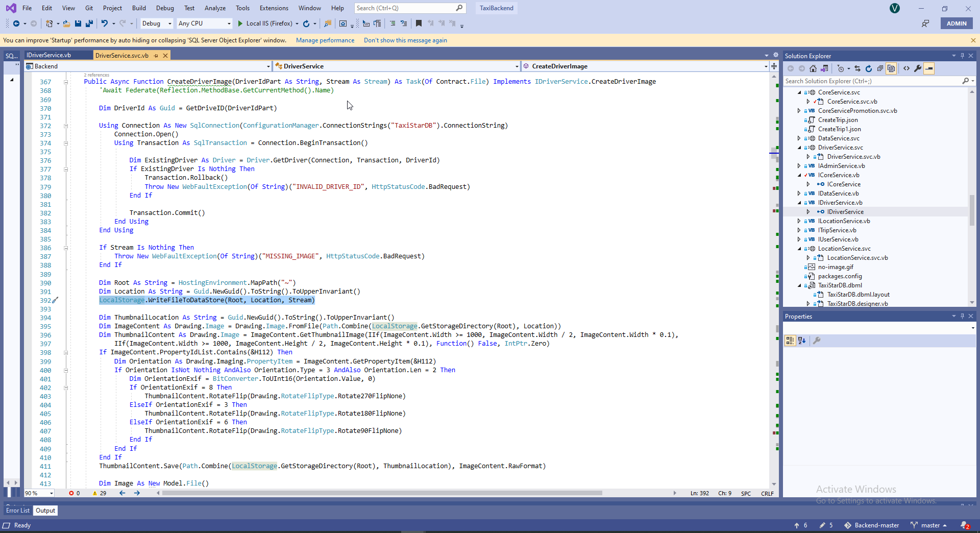Open notifications bell in status bar
This screenshot has height=533, width=980.
pyautogui.click(x=965, y=525)
